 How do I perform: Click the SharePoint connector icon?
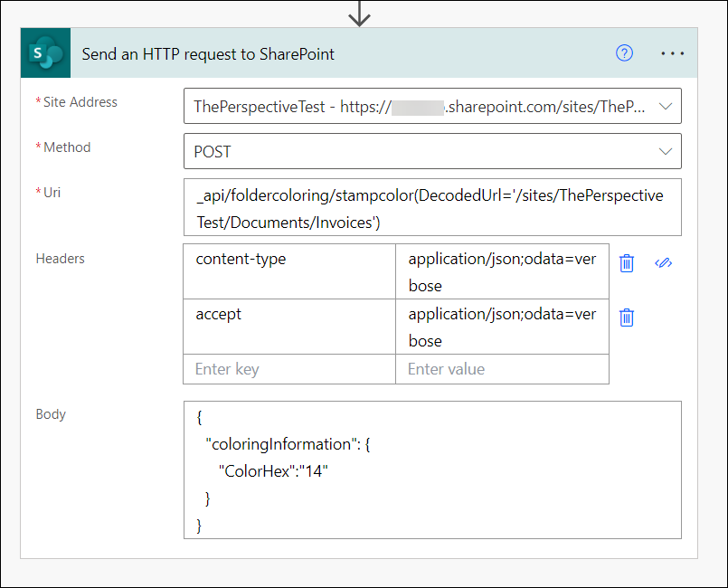pos(45,53)
